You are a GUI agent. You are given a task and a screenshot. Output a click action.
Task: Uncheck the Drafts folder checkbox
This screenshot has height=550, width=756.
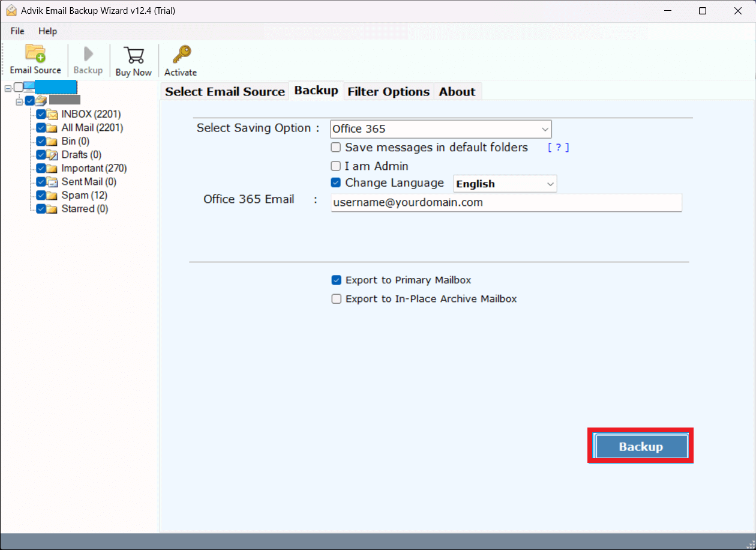pyautogui.click(x=41, y=155)
